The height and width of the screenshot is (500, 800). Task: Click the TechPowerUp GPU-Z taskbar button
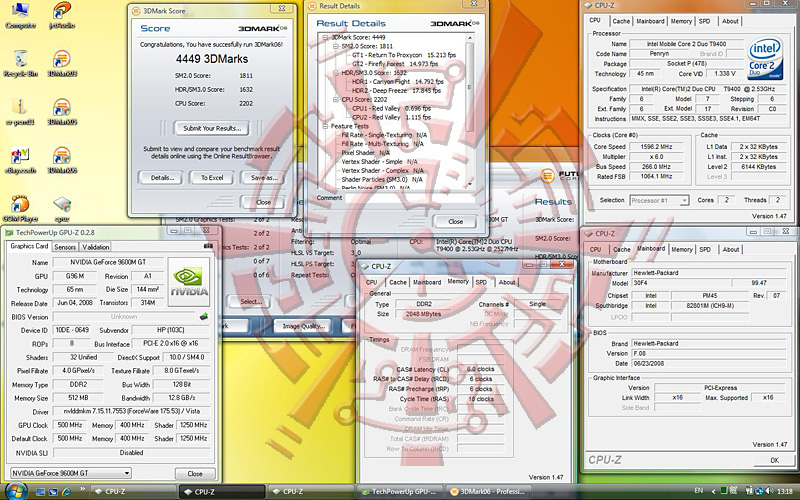(x=399, y=492)
